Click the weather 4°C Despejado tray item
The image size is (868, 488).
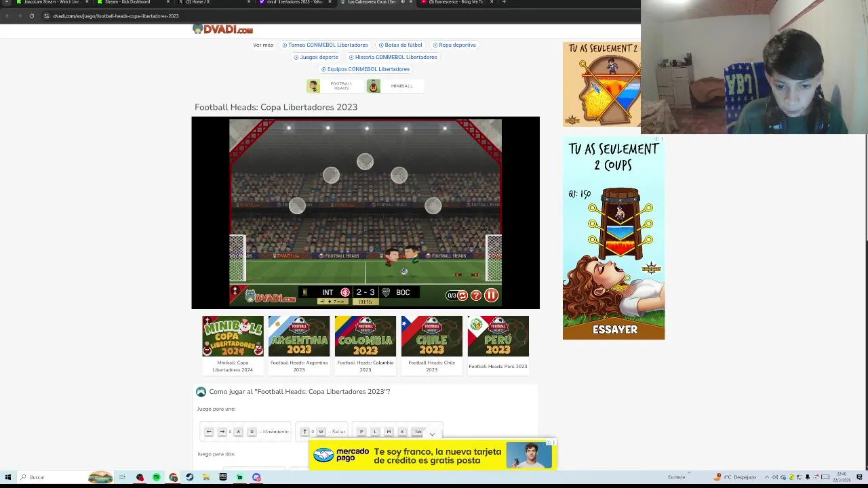pyautogui.click(x=735, y=477)
